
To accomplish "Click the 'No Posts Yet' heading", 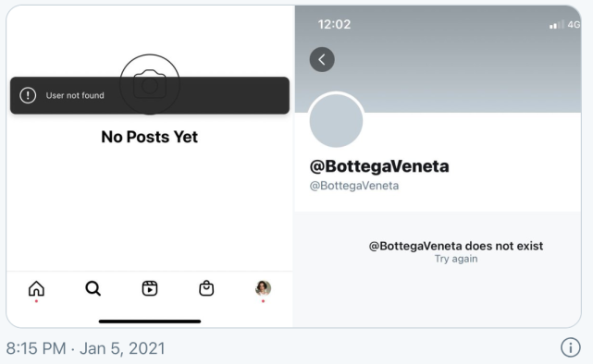I will coord(149,137).
